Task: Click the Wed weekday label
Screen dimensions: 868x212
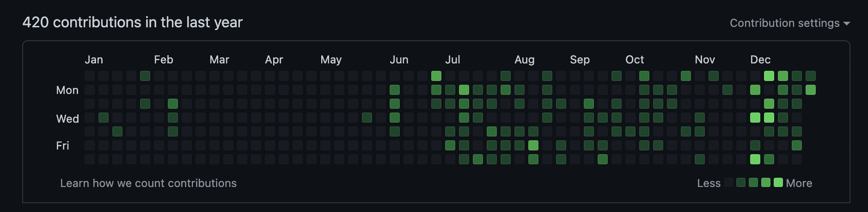Action: pos(67,119)
